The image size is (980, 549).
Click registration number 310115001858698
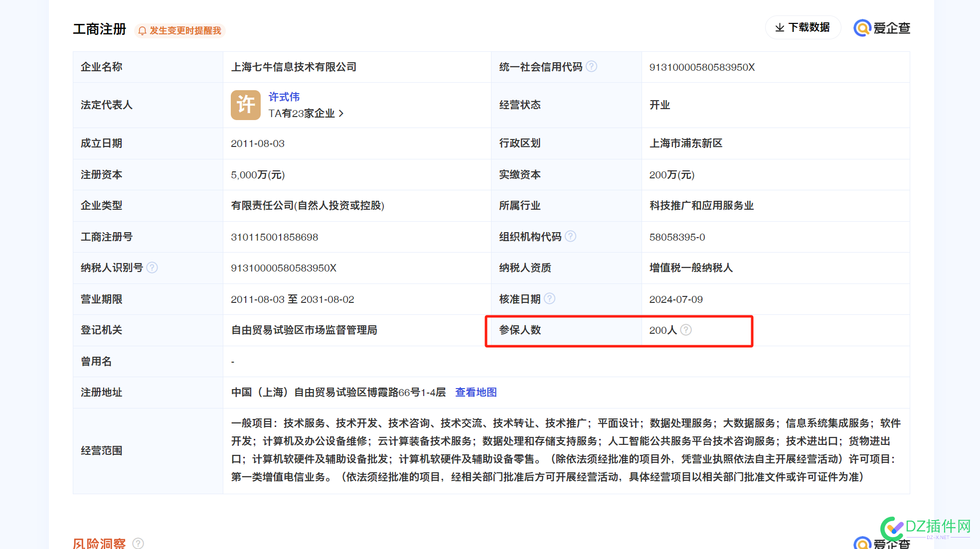274,237
